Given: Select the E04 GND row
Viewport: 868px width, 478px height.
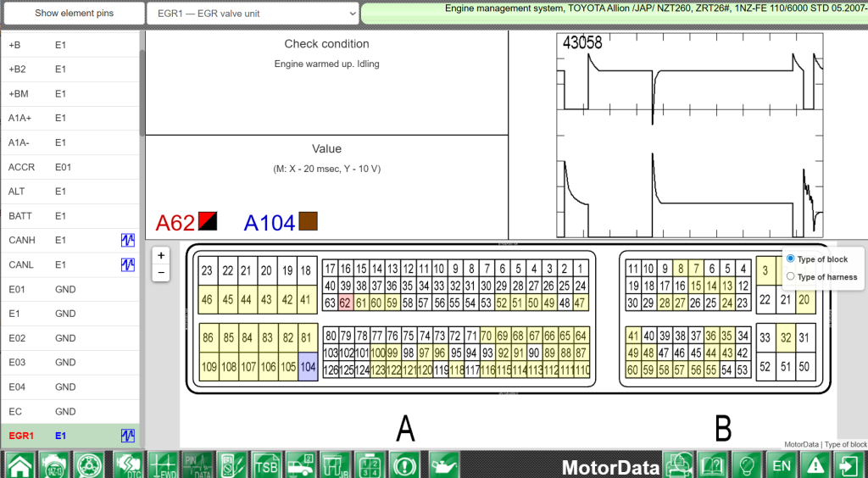Looking at the screenshot, I should point(70,386).
